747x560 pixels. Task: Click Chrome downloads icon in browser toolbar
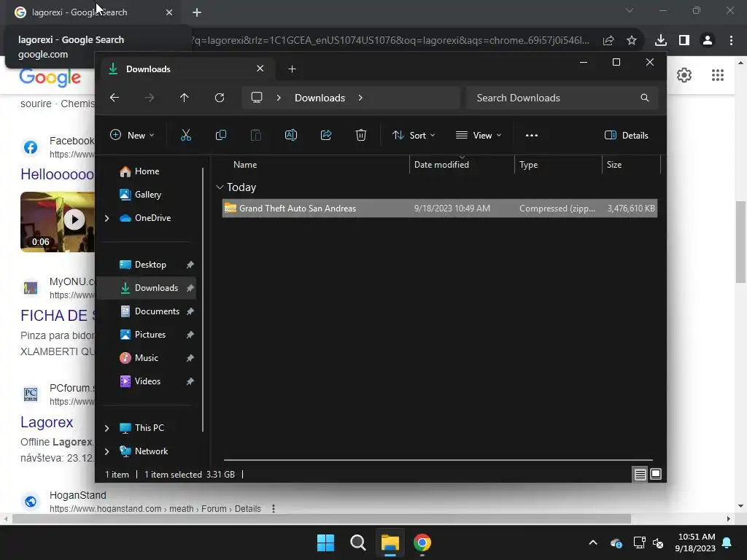[660, 41]
